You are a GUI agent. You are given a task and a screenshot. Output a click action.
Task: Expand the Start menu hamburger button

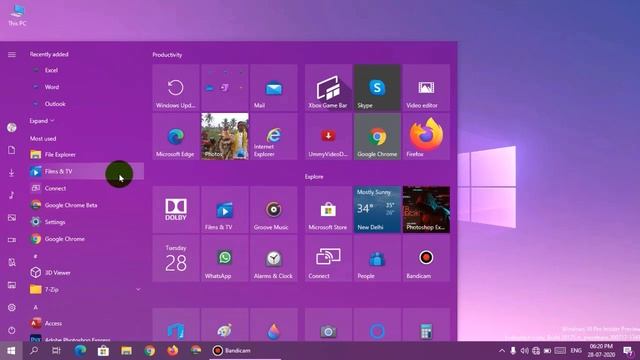[x=12, y=54]
